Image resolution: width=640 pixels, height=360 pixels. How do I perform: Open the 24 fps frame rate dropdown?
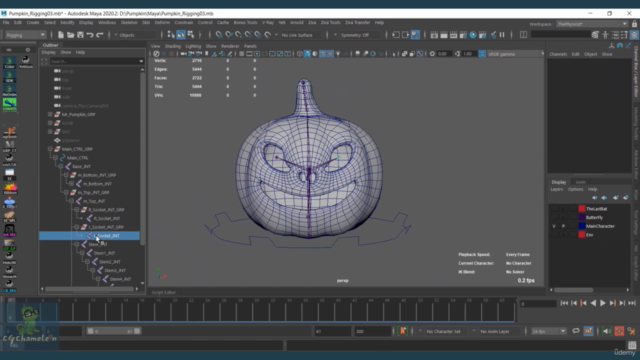(x=548, y=331)
